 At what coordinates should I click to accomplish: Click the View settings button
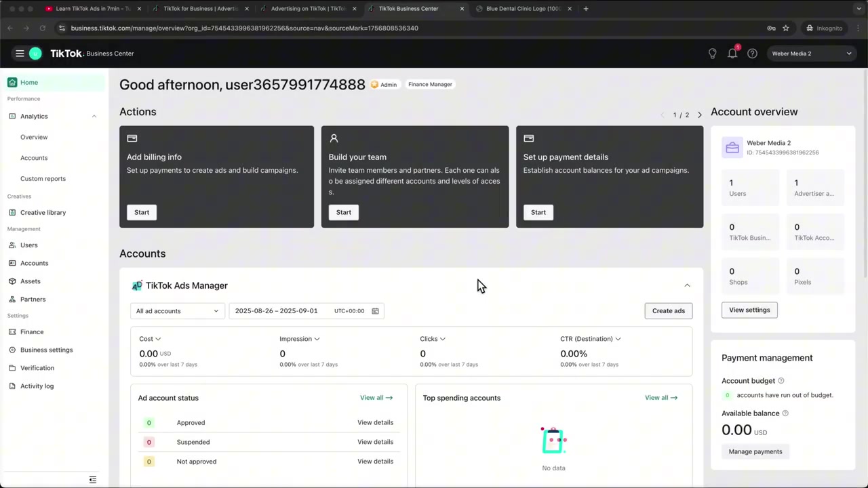(x=749, y=310)
